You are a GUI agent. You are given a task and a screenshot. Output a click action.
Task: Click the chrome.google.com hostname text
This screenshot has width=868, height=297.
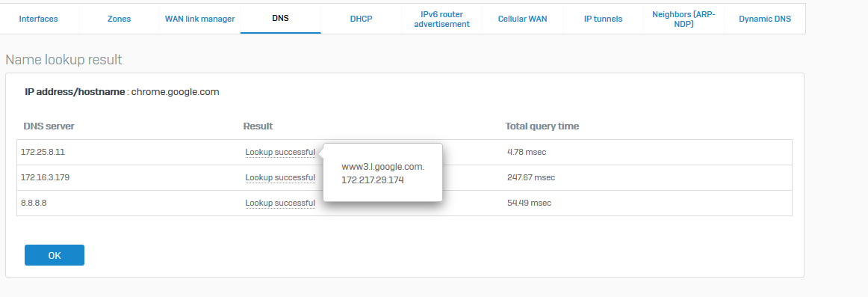(175, 92)
